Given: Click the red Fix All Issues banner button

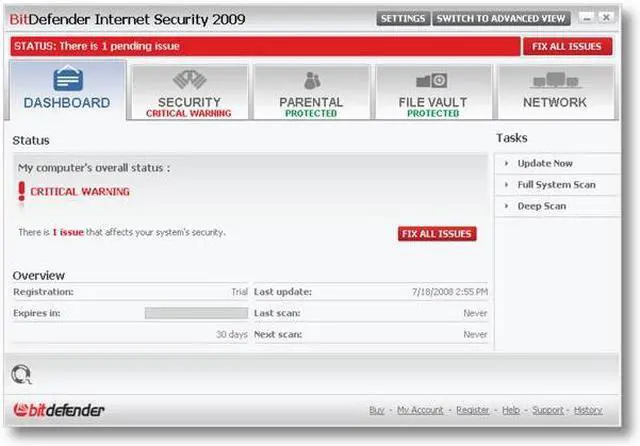Looking at the screenshot, I should (566, 46).
